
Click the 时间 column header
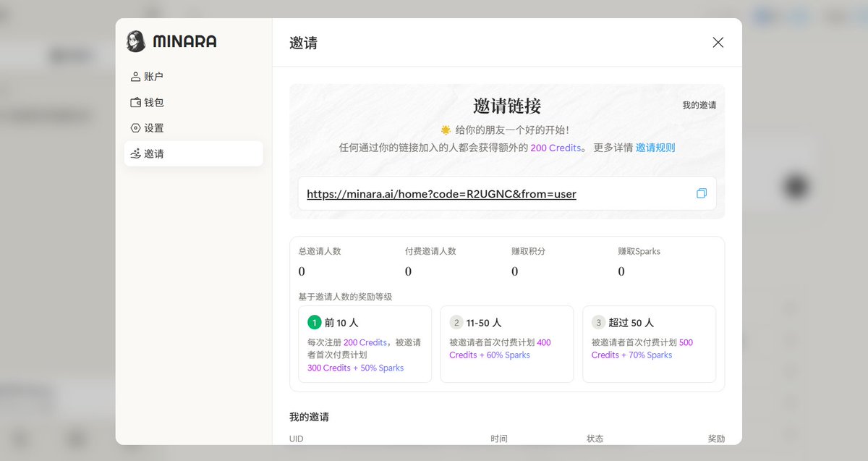[x=498, y=439]
